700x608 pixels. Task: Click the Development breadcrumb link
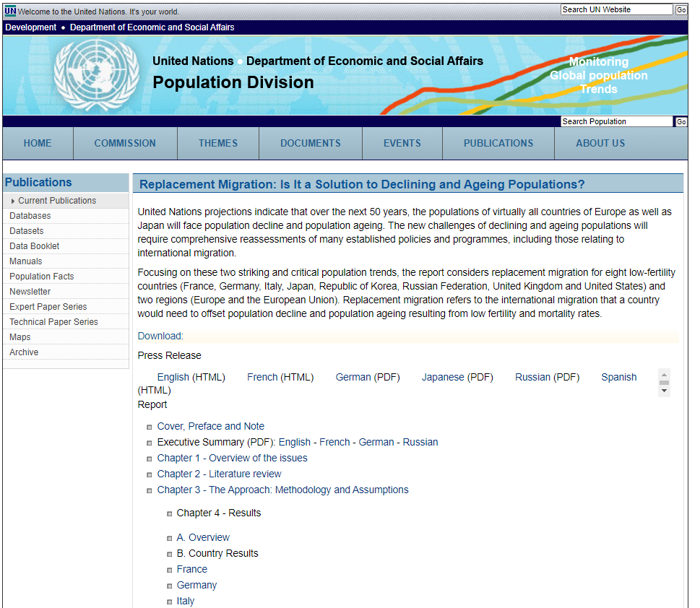31,27
